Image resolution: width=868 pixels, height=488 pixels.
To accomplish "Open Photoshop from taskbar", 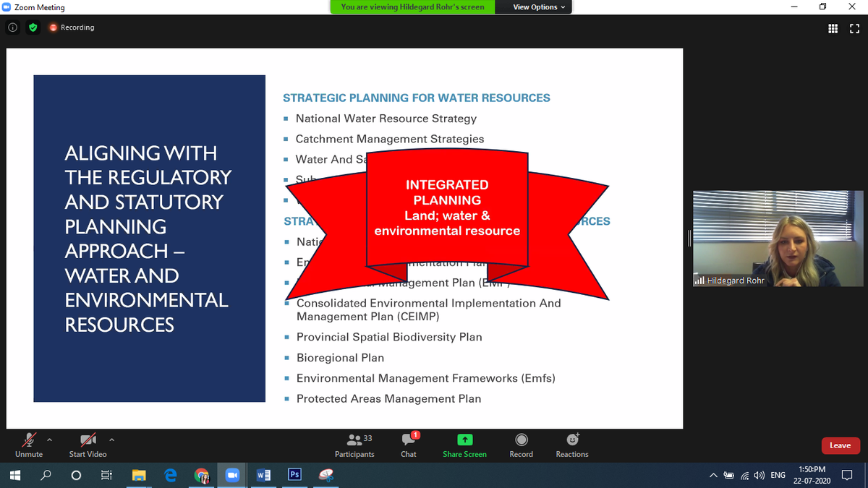I will point(294,475).
